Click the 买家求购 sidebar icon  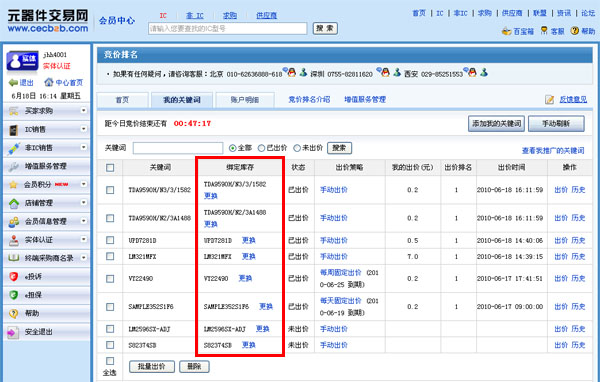point(14,111)
